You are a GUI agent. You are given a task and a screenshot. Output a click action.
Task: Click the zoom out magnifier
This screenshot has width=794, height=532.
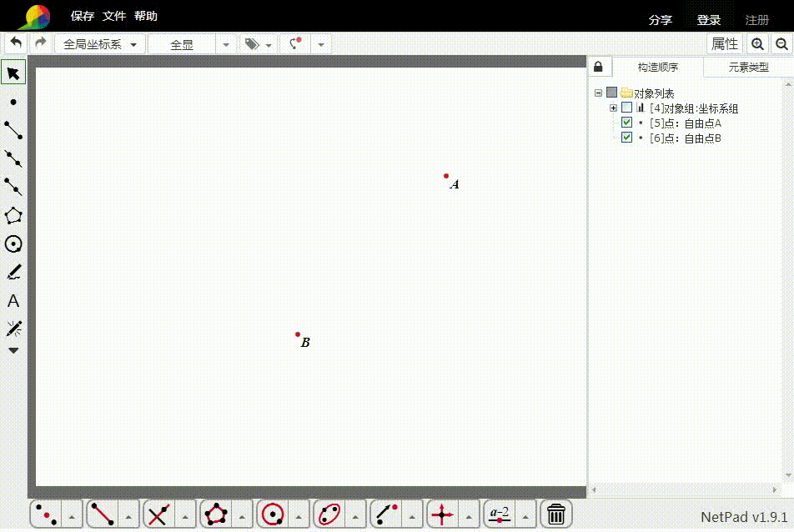[x=781, y=44]
